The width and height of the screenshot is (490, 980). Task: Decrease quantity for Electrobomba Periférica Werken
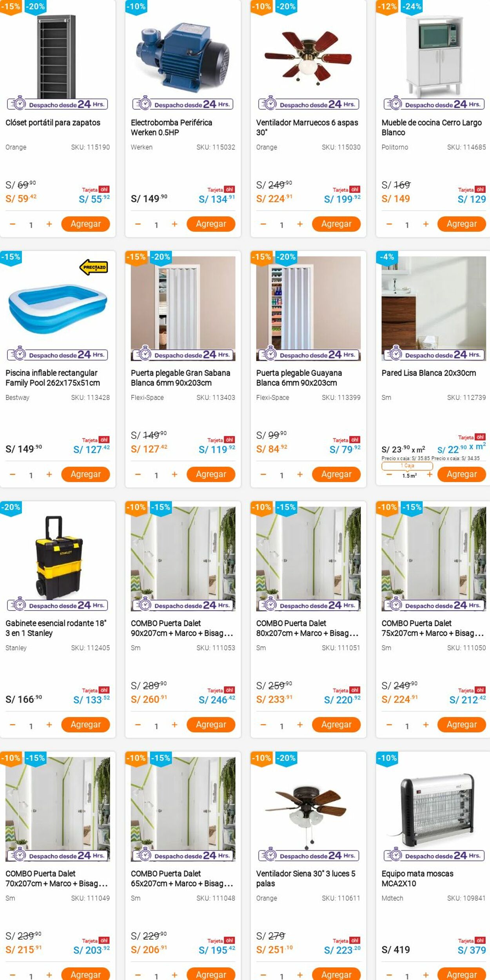click(138, 224)
